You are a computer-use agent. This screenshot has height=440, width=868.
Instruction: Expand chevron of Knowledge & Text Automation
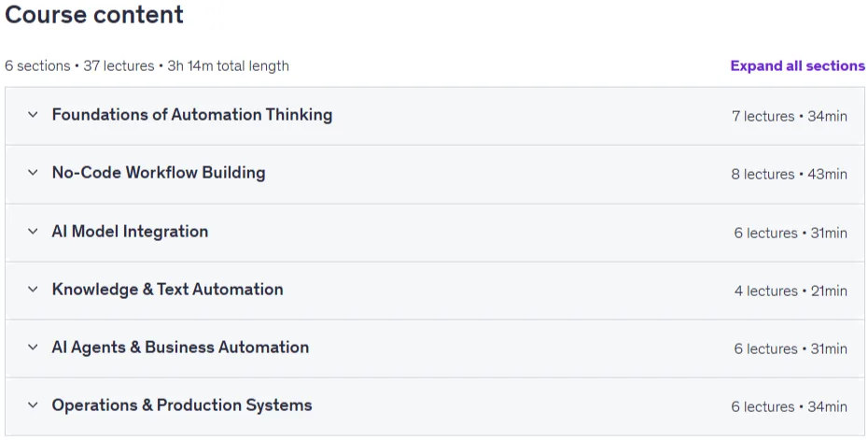[x=33, y=290]
